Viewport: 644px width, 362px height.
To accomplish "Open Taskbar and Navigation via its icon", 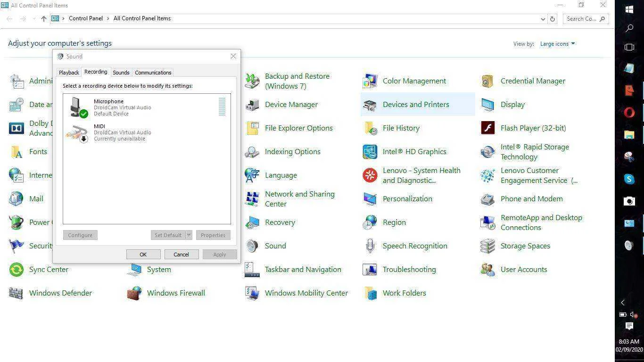I will (x=252, y=270).
